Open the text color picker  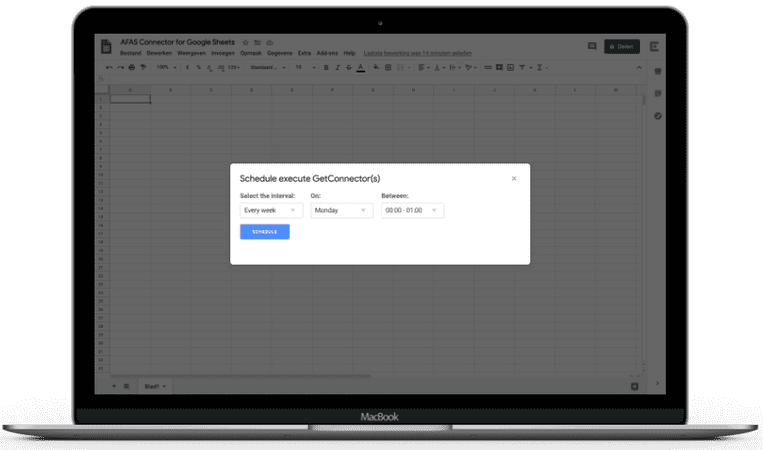pos(361,68)
